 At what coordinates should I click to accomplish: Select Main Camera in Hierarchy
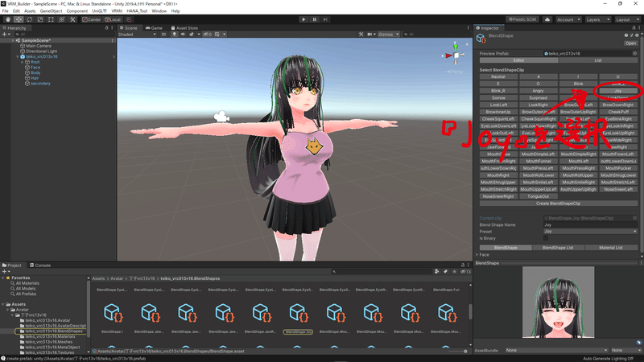[39, 46]
